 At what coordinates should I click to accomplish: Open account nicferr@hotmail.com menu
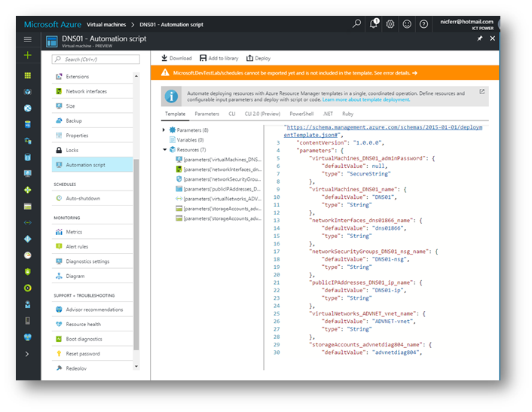tap(467, 24)
